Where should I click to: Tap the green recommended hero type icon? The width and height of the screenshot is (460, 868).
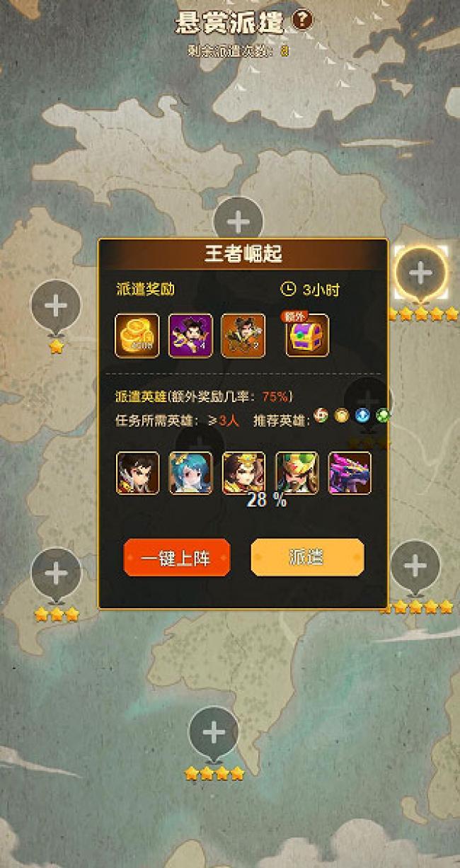pos(383,416)
